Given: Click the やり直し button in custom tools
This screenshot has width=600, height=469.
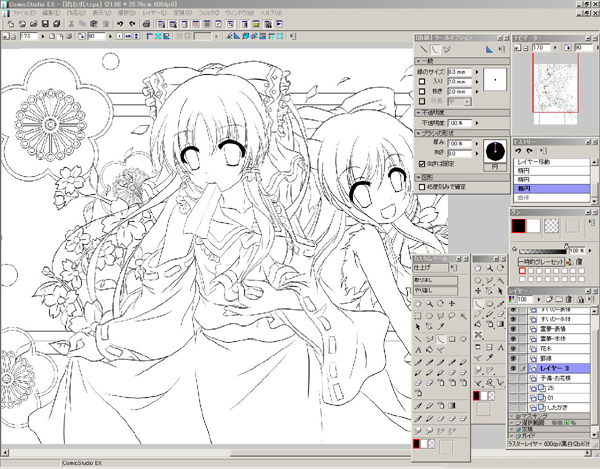Looking at the screenshot, I should click(435, 291).
